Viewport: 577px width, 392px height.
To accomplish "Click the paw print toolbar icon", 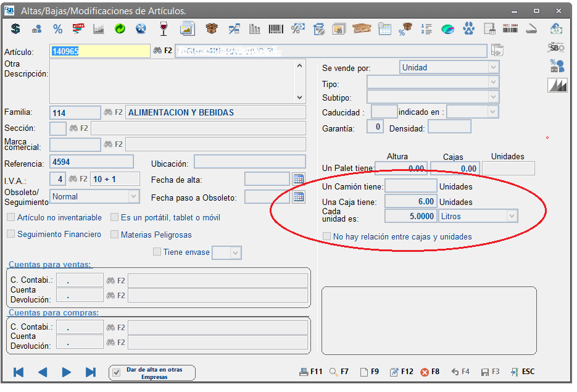I will tap(470, 29).
